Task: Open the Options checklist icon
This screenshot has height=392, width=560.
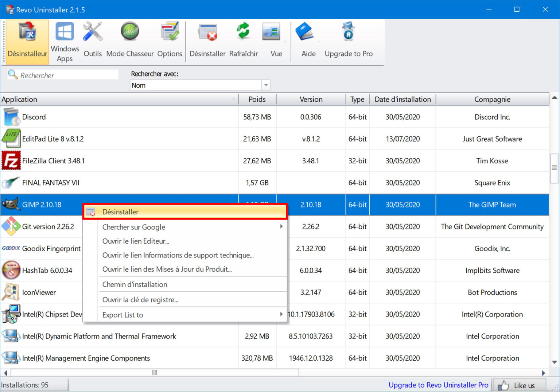Action: tap(170, 36)
